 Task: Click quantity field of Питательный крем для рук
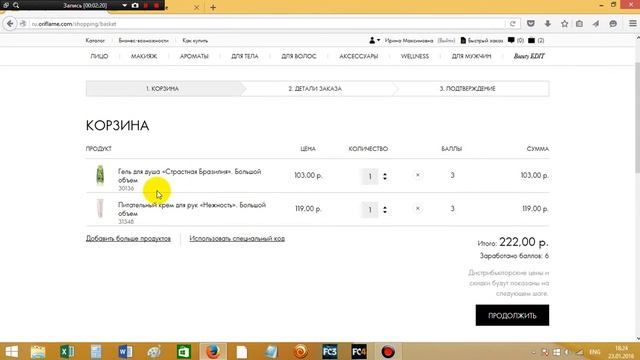coord(370,210)
